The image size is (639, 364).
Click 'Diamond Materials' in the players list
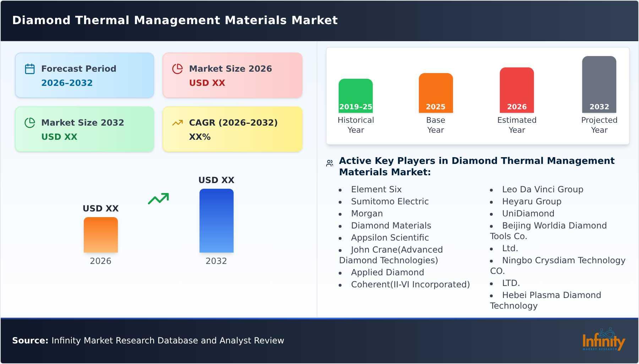tap(391, 226)
